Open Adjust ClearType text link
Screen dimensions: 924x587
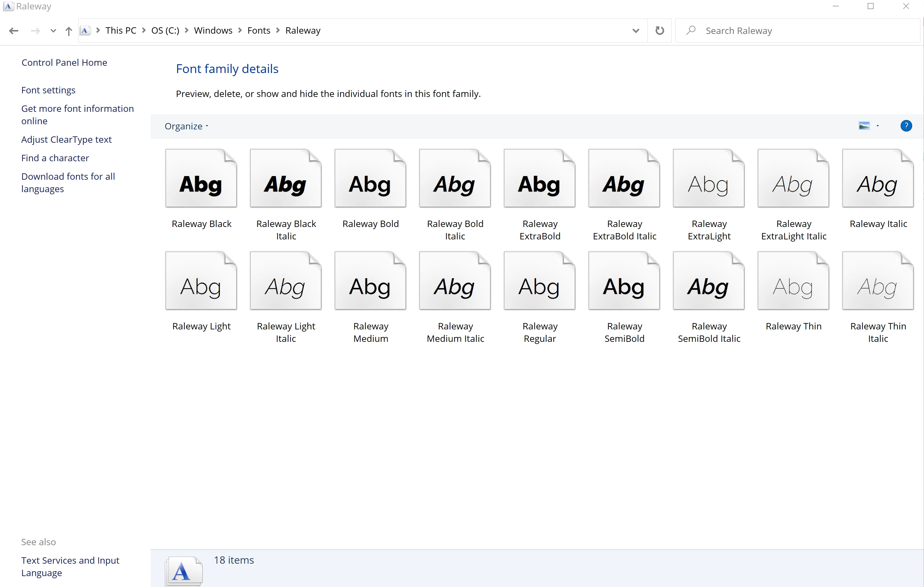point(66,140)
